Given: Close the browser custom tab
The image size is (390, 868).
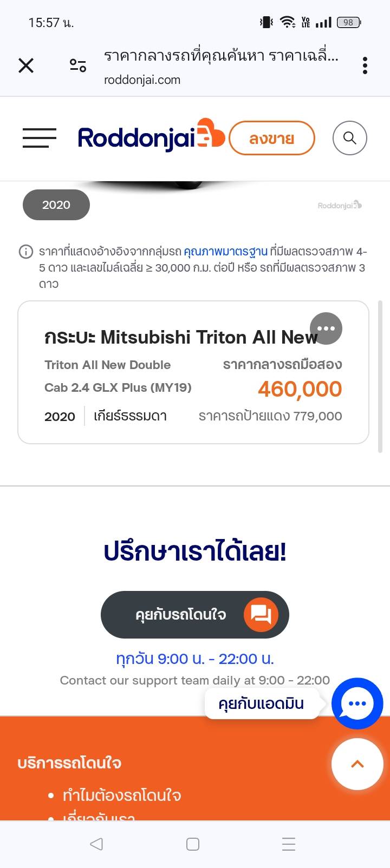Looking at the screenshot, I should point(26,66).
